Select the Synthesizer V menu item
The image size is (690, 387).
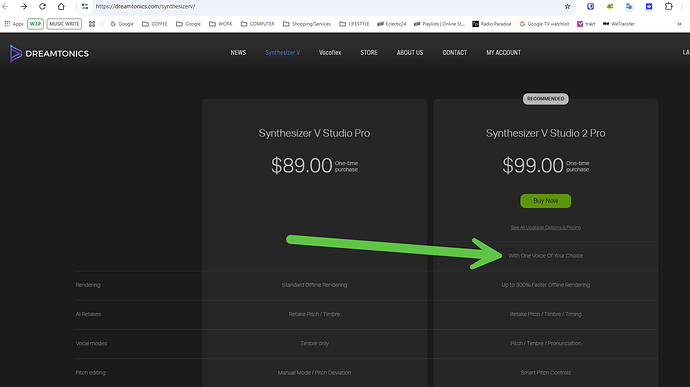(x=283, y=53)
